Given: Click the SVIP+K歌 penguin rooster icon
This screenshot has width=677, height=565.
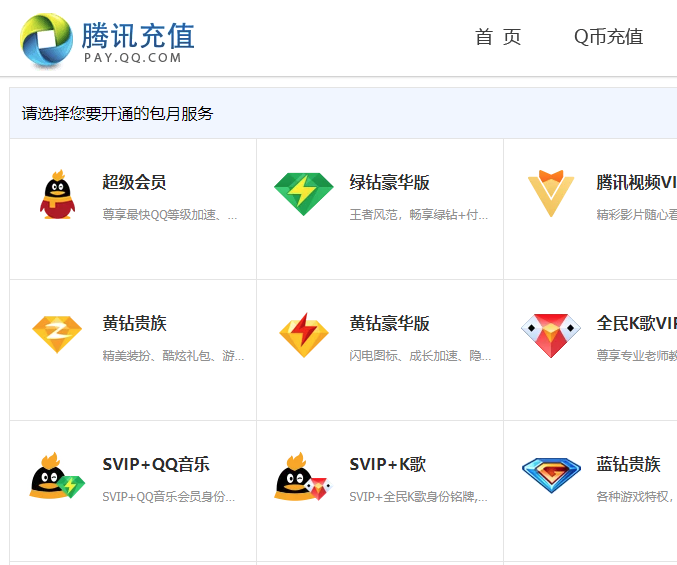Looking at the screenshot, I should (x=304, y=477).
